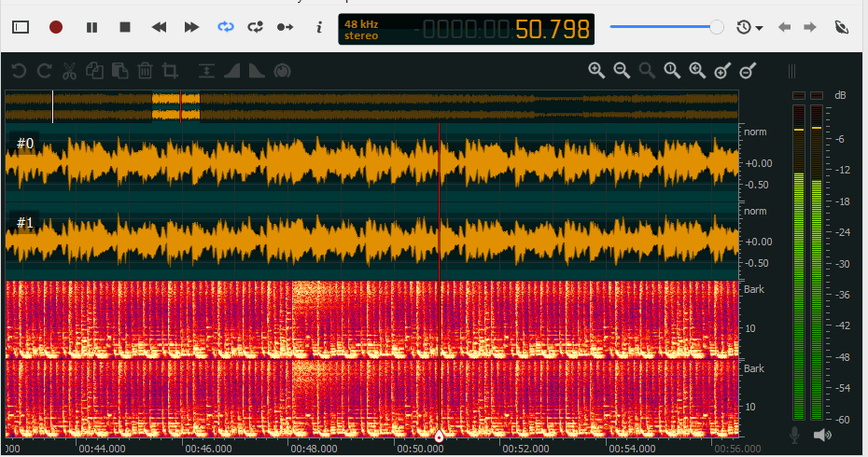
Task: Delete selection with the trash icon
Action: tap(145, 71)
